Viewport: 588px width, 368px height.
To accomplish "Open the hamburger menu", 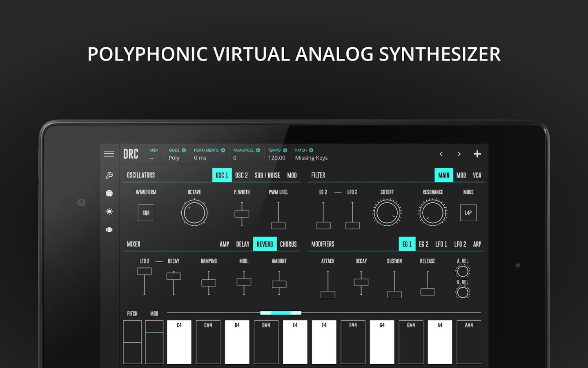I will pyautogui.click(x=109, y=154).
